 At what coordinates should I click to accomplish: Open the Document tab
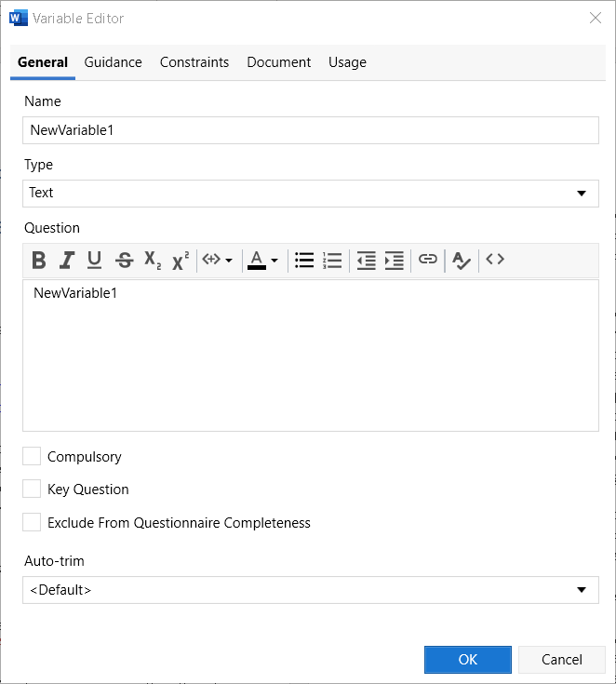279,62
